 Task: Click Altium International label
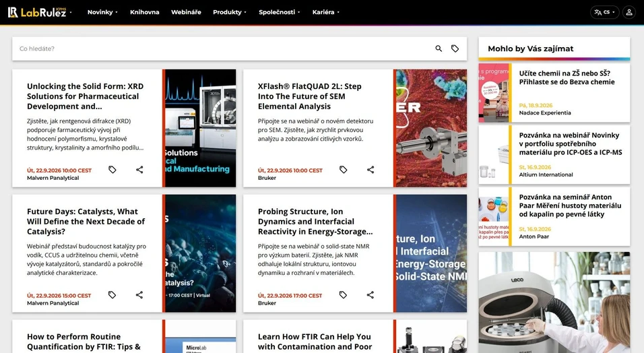click(x=546, y=174)
